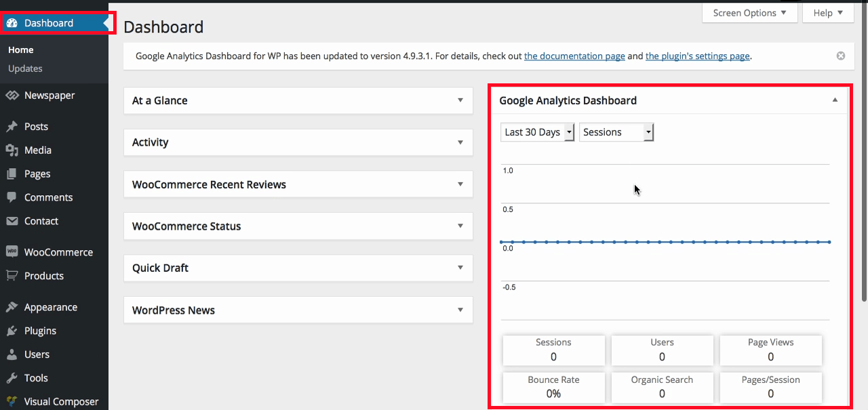Open the Sessions metric dropdown
The height and width of the screenshot is (410, 868).
[616, 132]
